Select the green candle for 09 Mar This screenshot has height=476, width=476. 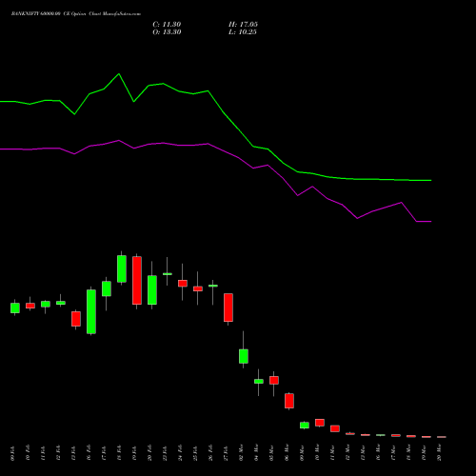[305, 426]
